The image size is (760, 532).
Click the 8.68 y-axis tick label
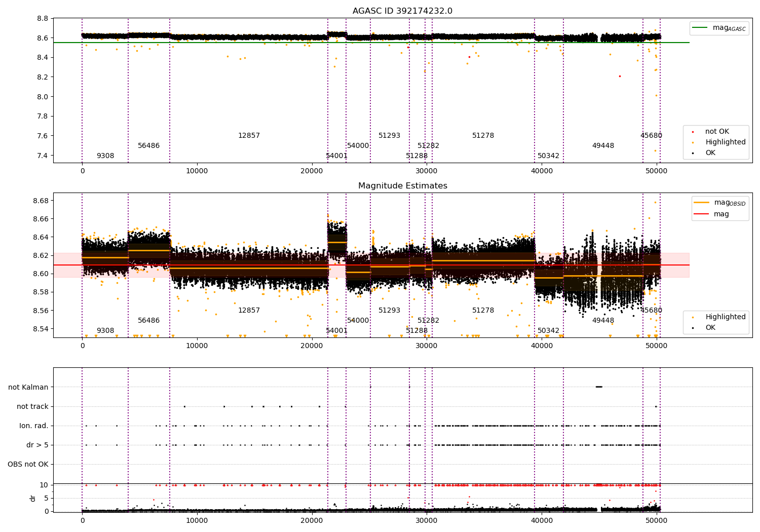coord(41,201)
